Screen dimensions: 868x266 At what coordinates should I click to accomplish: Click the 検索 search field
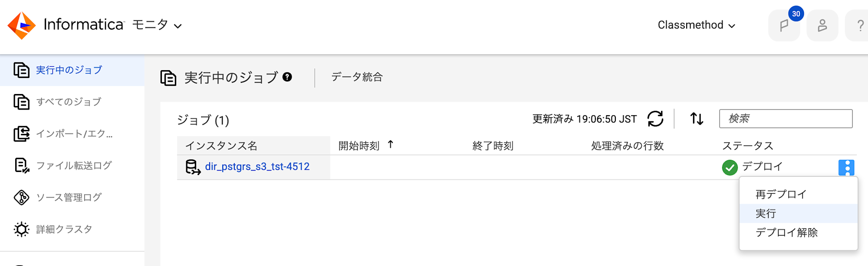point(786,119)
